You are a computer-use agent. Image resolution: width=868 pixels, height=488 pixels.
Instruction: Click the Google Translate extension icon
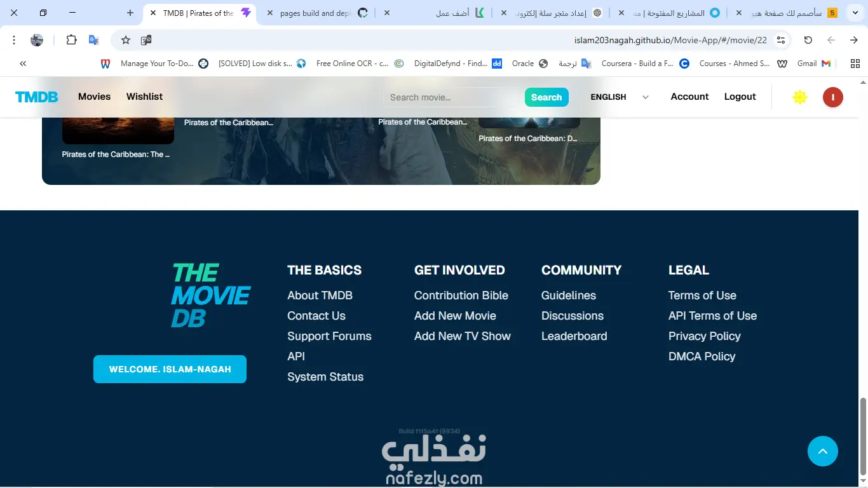94,40
